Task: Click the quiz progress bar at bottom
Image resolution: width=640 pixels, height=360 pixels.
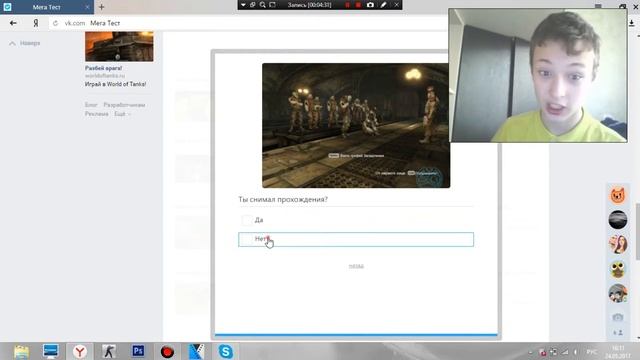Action: pos(356,335)
